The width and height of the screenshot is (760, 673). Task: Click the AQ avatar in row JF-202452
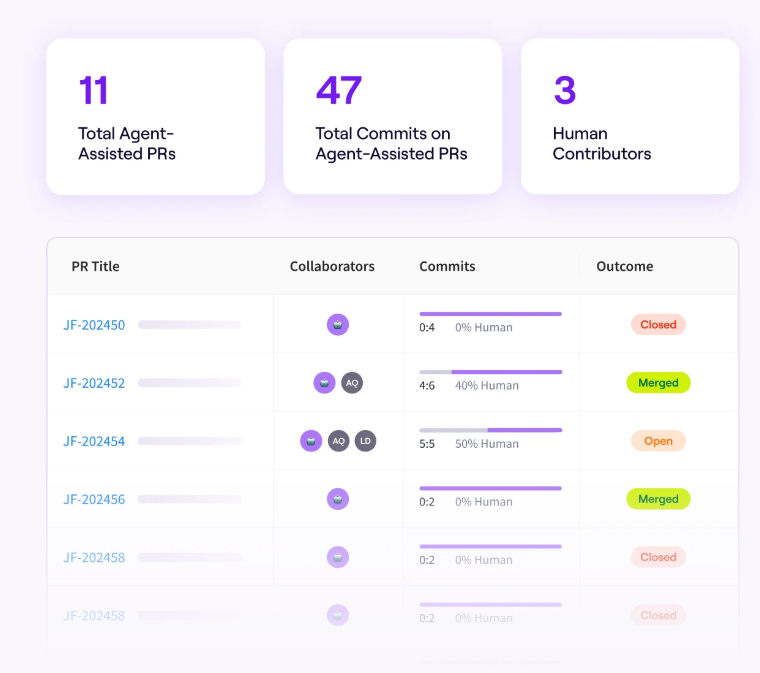tap(352, 383)
